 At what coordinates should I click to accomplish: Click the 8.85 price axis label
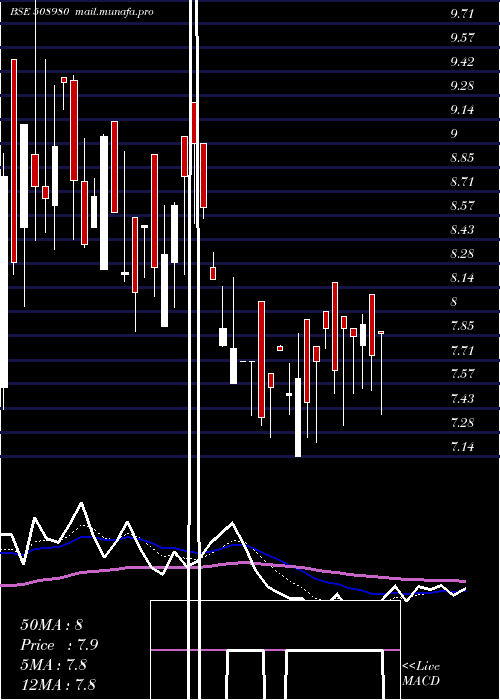click(x=462, y=158)
